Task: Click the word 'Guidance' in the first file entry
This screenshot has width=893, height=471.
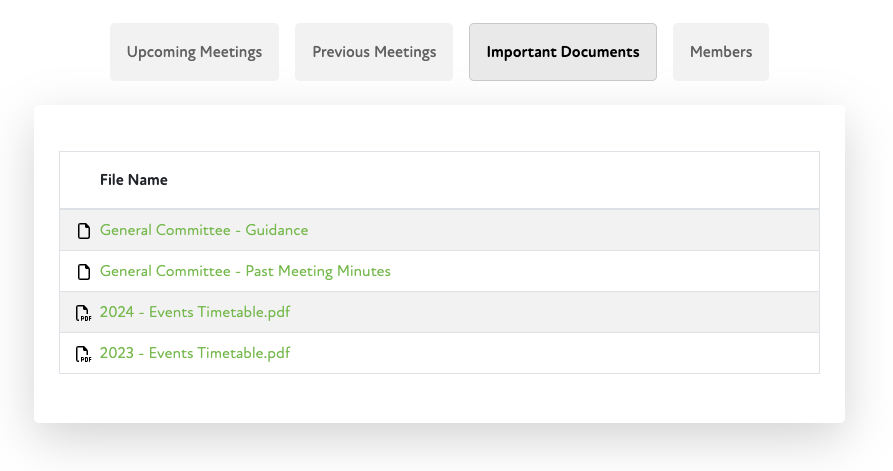Action: pos(278,231)
